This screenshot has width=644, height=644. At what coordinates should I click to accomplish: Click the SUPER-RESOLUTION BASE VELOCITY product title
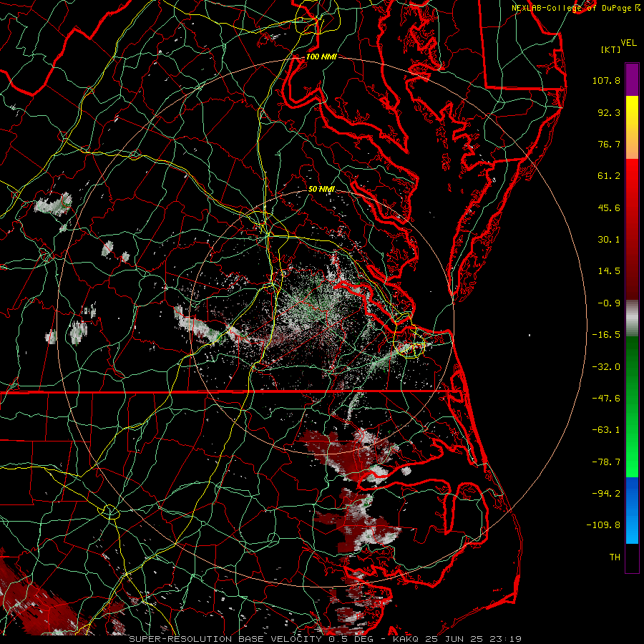coord(225,639)
